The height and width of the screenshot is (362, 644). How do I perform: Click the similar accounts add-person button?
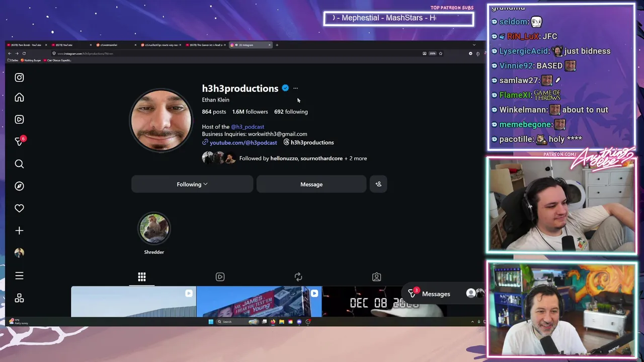coord(378,184)
